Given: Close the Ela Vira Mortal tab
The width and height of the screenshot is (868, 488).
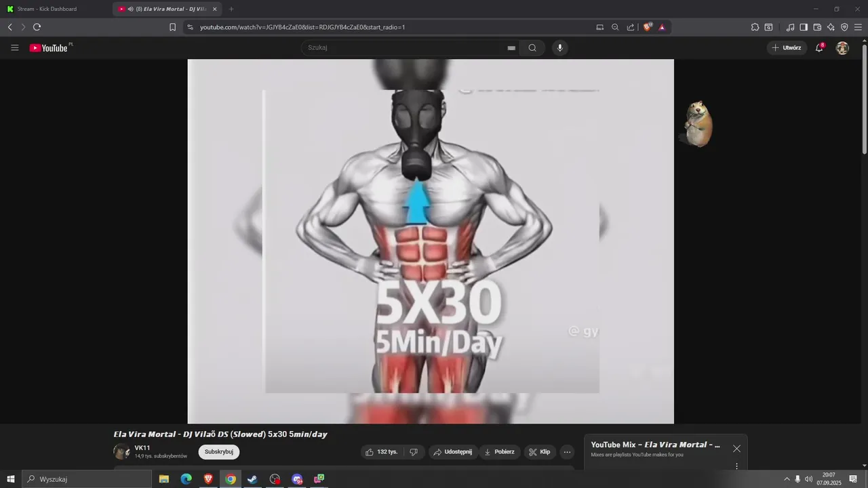Looking at the screenshot, I should (x=215, y=9).
